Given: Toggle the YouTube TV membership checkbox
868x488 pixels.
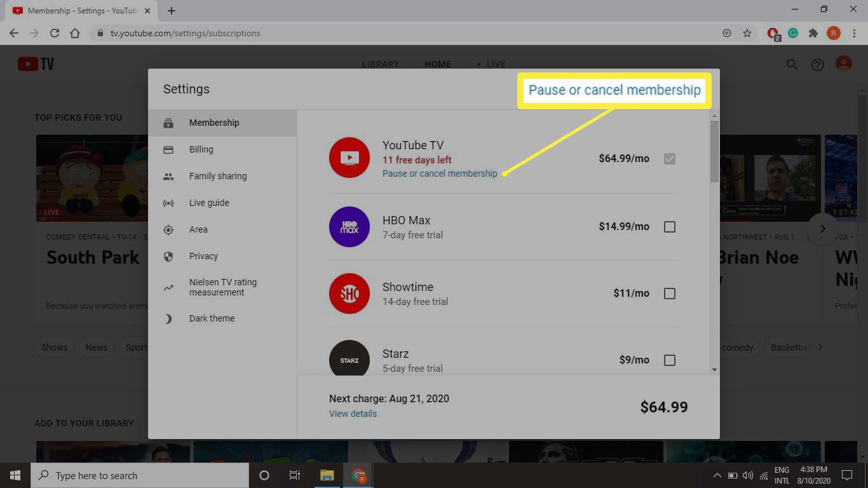Looking at the screenshot, I should pyautogui.click(x=669, y=159).
